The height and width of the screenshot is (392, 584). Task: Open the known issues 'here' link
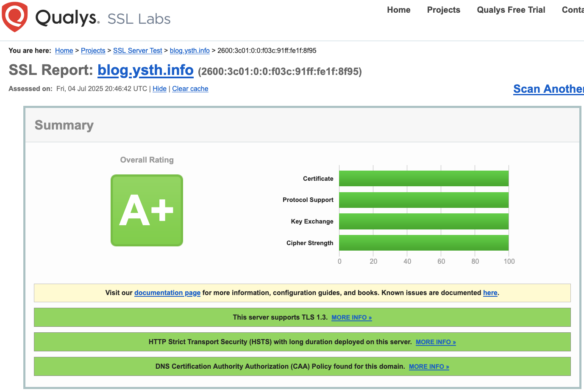pos(490,293)
